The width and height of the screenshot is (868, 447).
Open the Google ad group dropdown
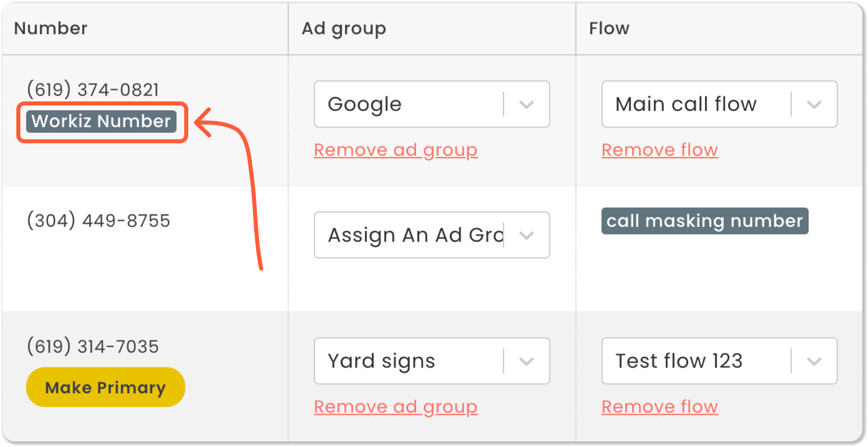click(x=408, y=104)
